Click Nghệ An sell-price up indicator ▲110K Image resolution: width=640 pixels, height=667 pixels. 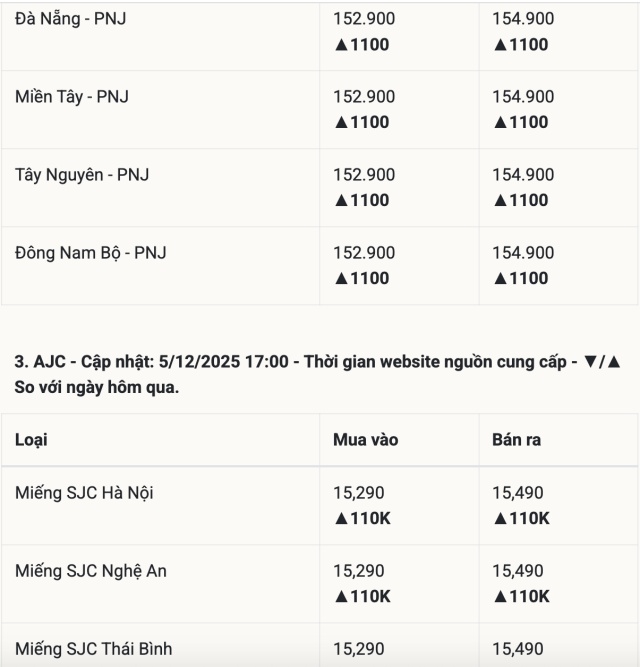521,596
